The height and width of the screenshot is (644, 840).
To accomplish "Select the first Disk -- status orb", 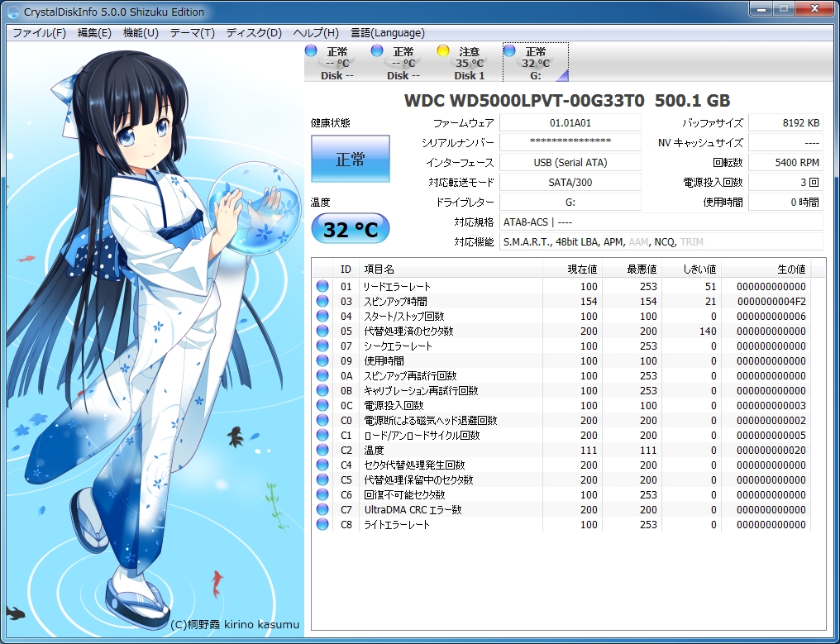I will (x=311, y=50).
